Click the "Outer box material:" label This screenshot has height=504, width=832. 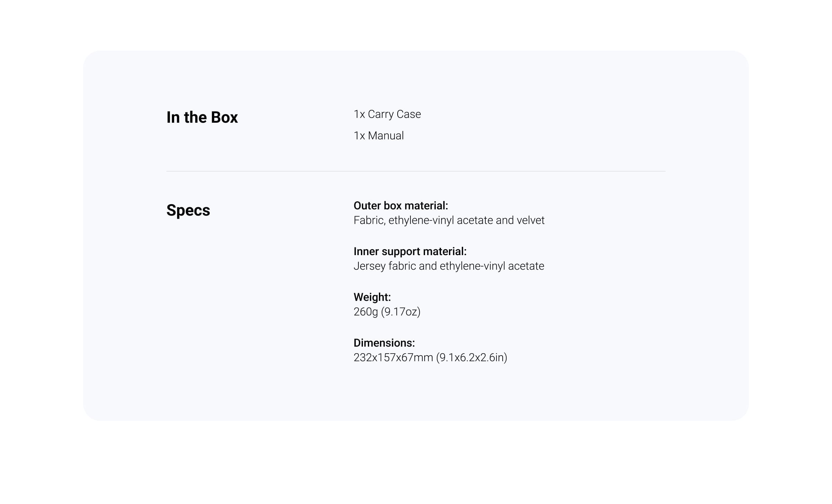(x=400, y=206)
